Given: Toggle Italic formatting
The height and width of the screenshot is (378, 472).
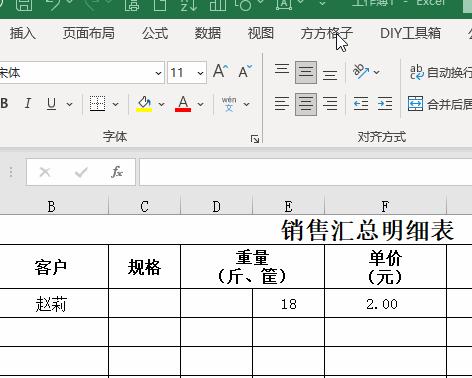Looking at the screenshot, I should (x=28, y=104).
